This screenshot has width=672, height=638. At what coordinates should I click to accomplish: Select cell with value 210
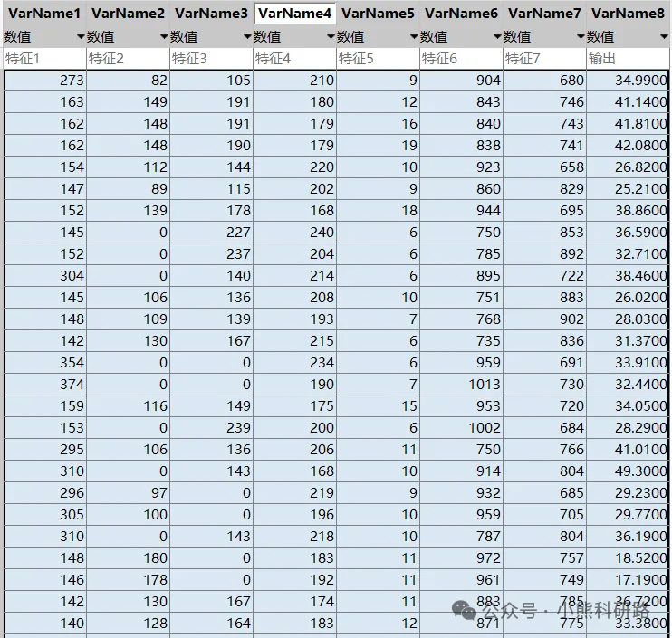coord(294,81)
